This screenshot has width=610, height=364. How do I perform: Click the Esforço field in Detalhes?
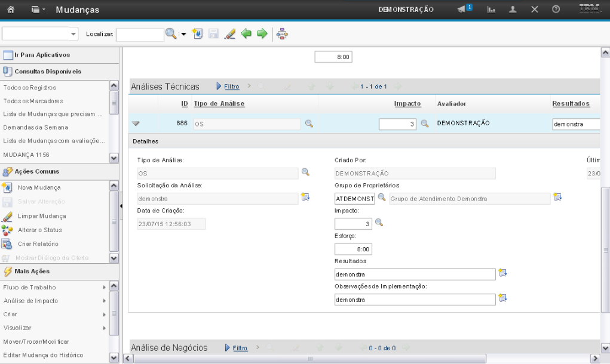[x=353, y=249]
